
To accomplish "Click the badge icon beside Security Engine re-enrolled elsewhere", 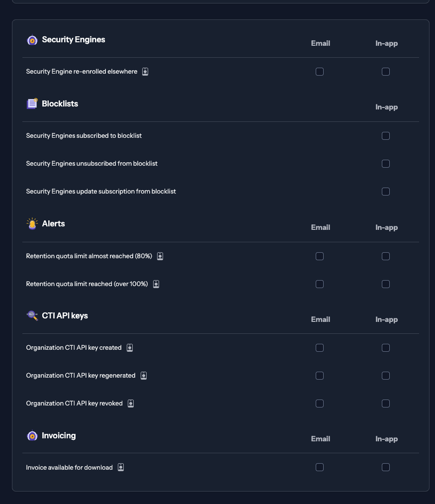I will pos(145,71).
